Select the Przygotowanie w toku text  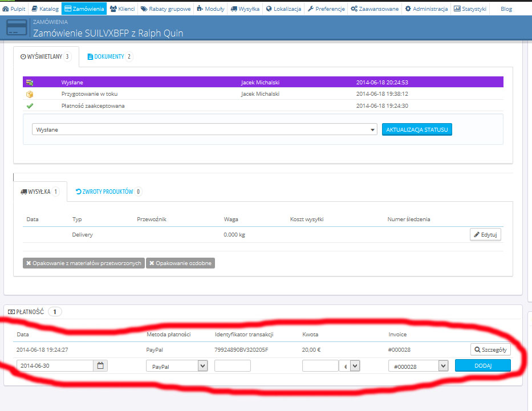click(90, 94)
